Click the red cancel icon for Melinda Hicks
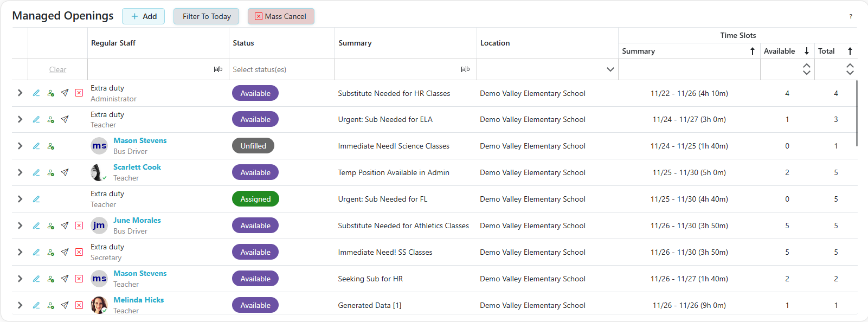The width and height of the screenshot is (868, 322). click(79, 305)
